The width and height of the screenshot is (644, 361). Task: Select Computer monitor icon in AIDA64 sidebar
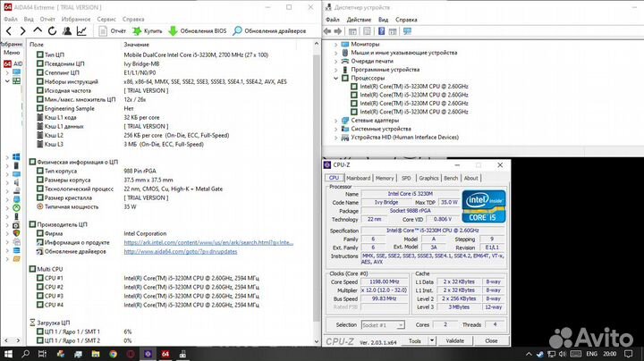tap(16, 72)
